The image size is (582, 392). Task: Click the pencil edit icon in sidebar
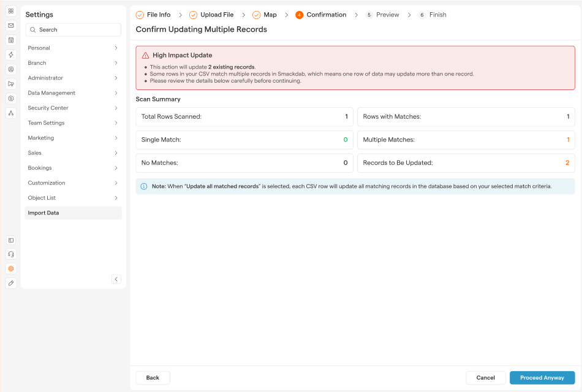point(11,283)
